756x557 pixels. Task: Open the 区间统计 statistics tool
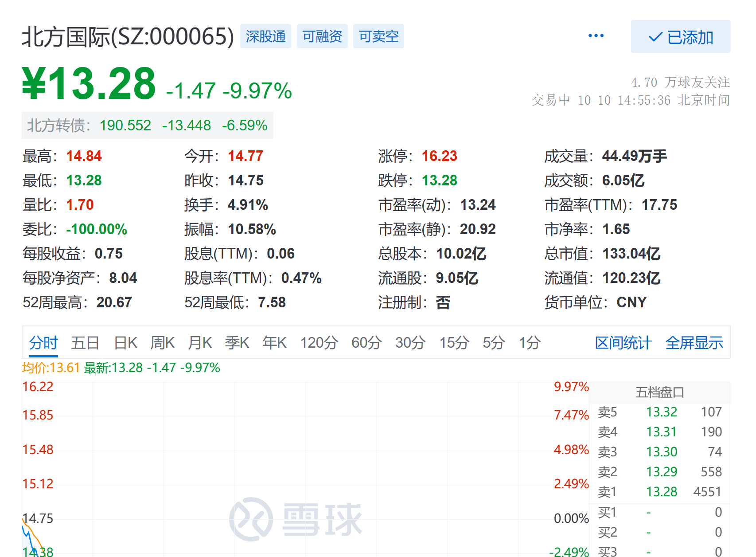(x=623, y=342)
